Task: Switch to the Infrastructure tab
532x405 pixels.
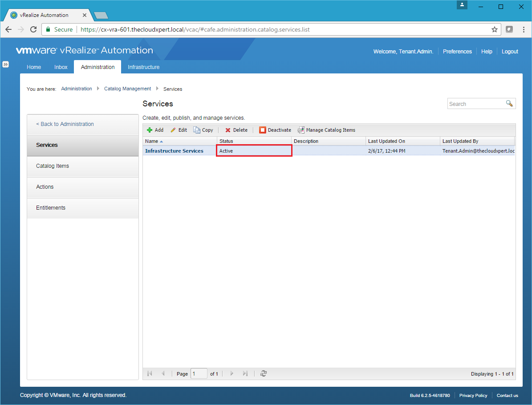Action: [143, 67]
